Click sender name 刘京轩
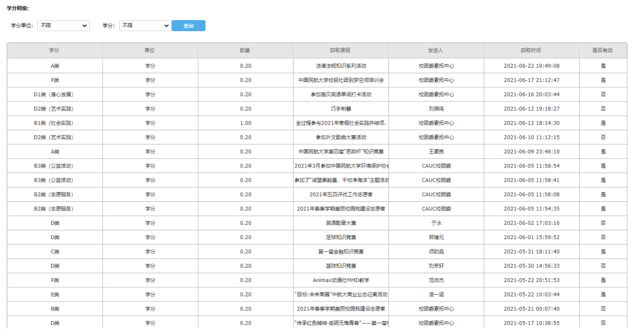This screenshot has width=644, height=332. (436, 266)
